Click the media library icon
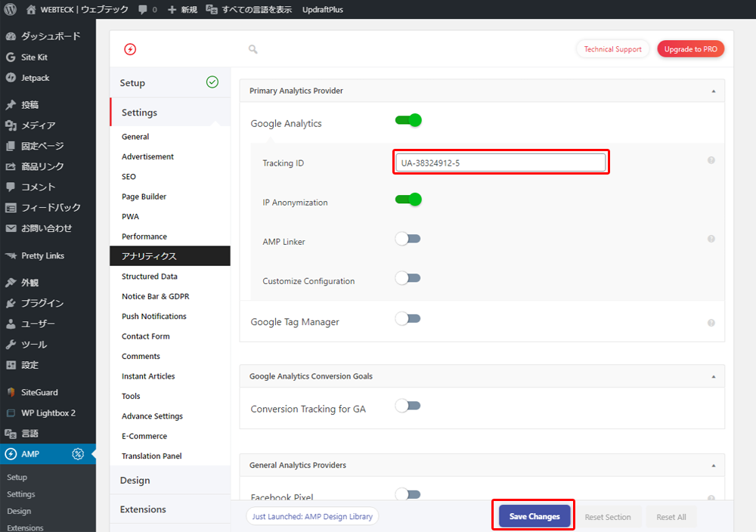756x532 pixels. (11, 125)
